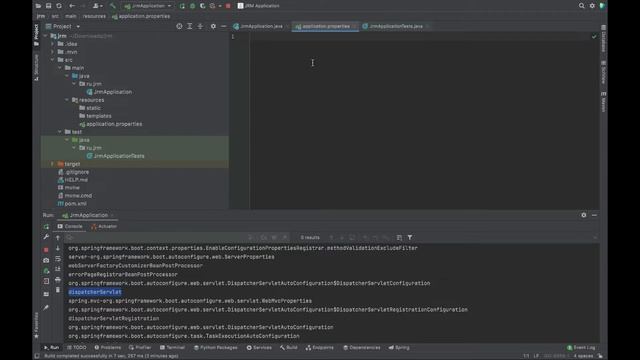The image size is (640, 360).
Task: Stop the process via Run panel red square
Action: 46,249
